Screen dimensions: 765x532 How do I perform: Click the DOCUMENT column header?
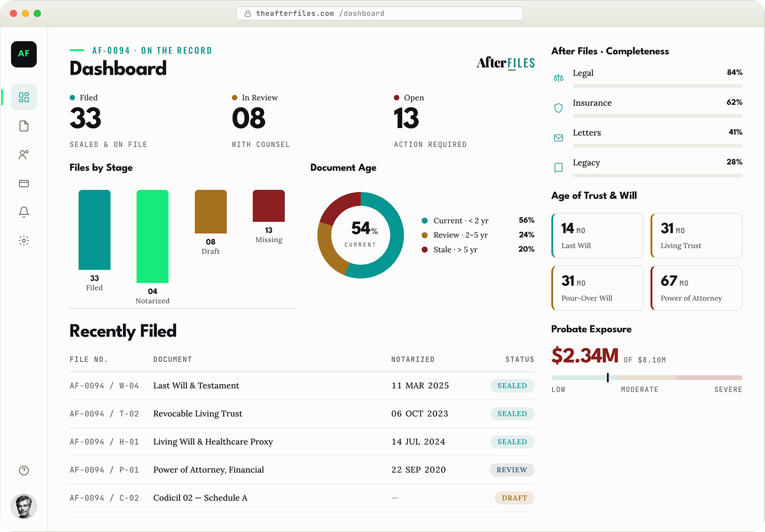click(173, 359)
